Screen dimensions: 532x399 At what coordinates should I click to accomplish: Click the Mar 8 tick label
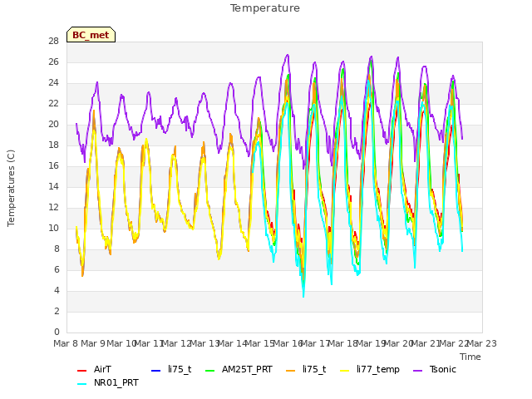[x=66, y=343]
